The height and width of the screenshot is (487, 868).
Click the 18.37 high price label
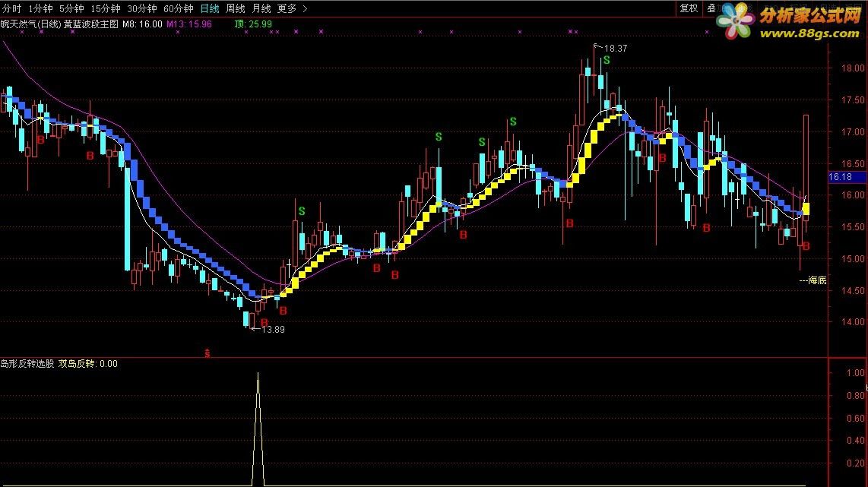616,48
